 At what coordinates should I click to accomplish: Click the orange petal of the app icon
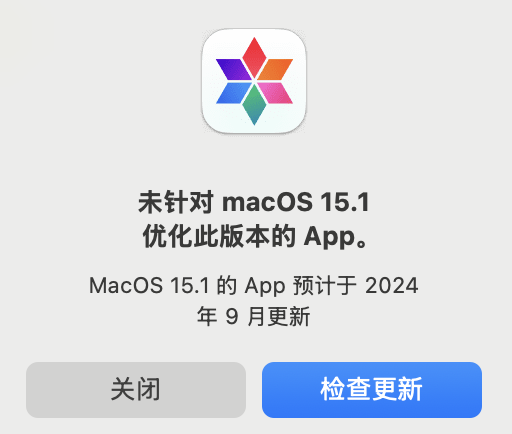click(276, 69)
